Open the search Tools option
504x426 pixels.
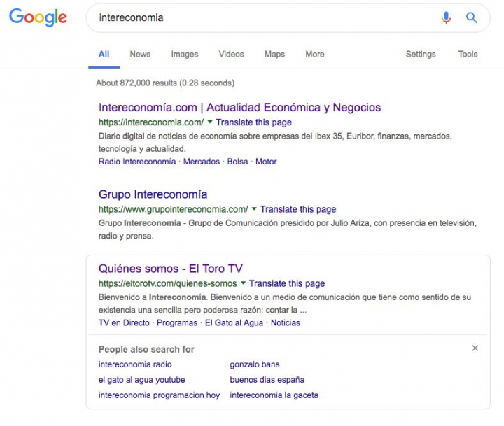[468, 54]
